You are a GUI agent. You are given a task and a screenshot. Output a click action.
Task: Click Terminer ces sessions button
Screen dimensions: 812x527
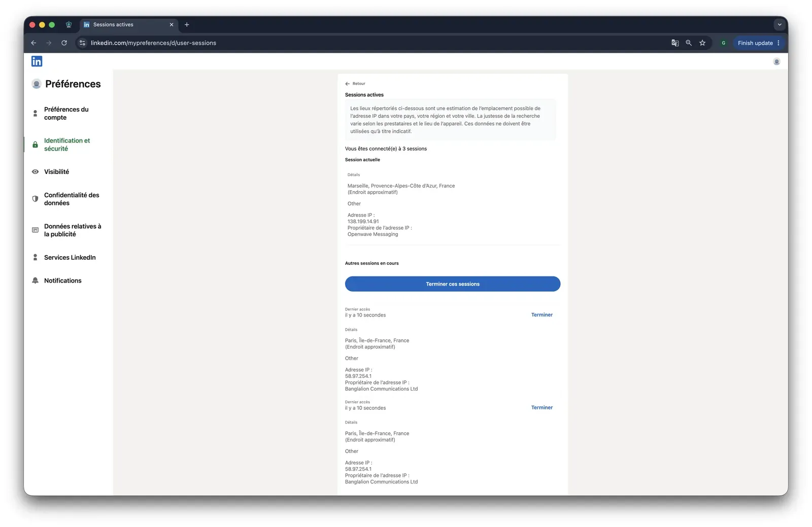pyautogui.click(x=453, y=284)
